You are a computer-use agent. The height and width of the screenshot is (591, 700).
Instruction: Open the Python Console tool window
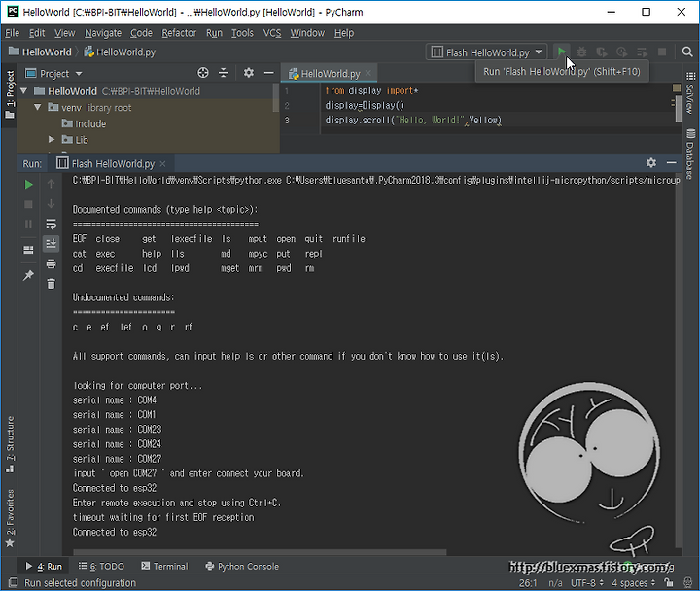[242, 566]
